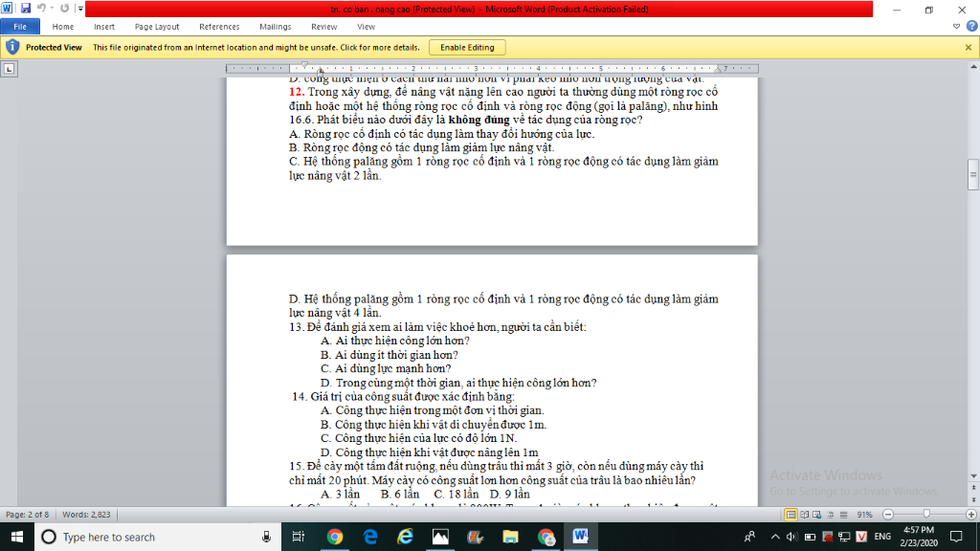The height and width of the screenshot is (551, 980).
Task: Click the vertical scrollbar thumb
Action: (973, 175)
